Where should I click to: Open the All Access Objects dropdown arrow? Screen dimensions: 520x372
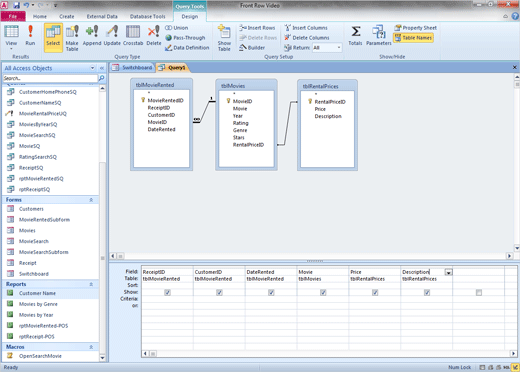pyautogui.click(x=92, y=68)
